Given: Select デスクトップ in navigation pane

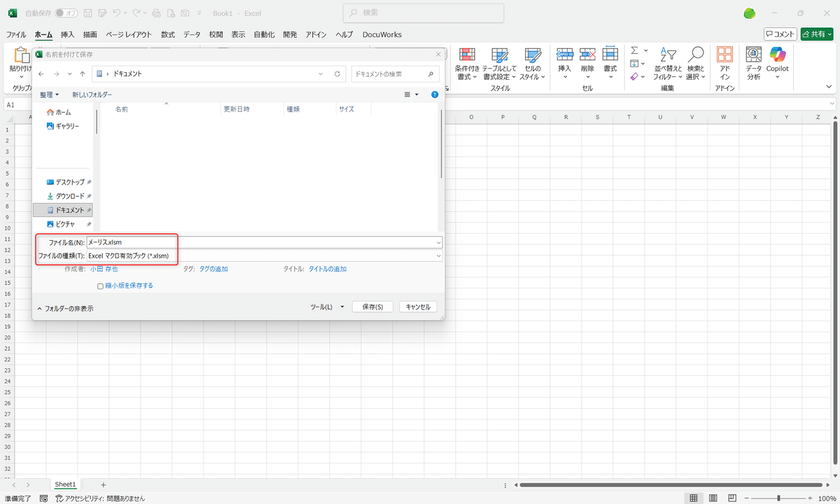Looking at the screenshot, I should coord(69,182).
